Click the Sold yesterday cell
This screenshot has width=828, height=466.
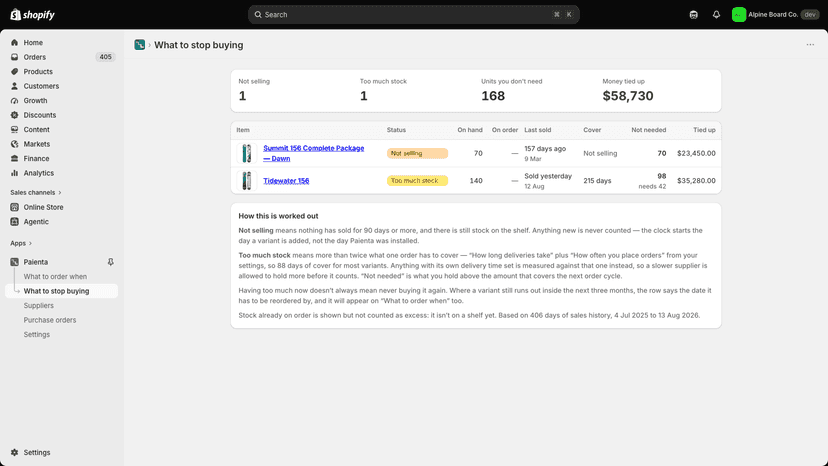[548, 176]
